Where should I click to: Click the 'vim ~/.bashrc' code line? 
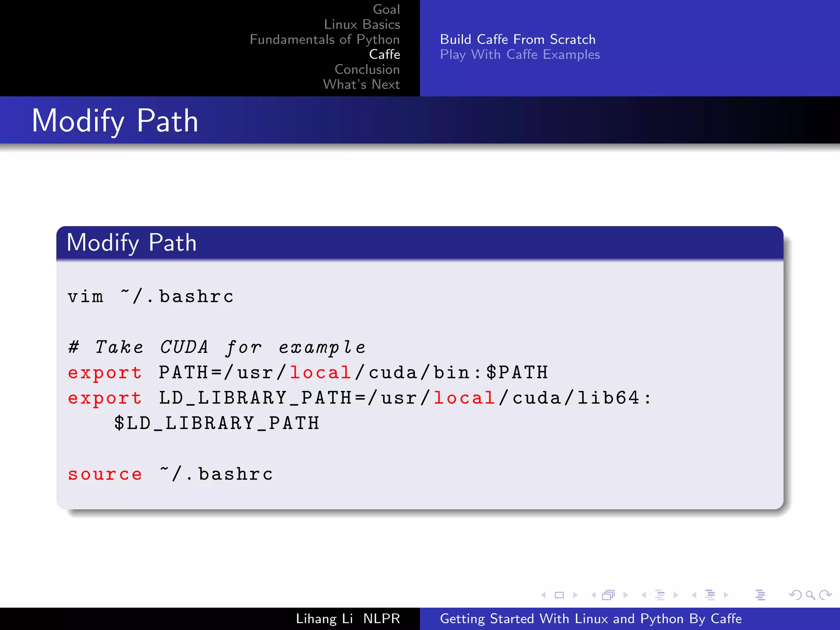click(x=151, y=297)
